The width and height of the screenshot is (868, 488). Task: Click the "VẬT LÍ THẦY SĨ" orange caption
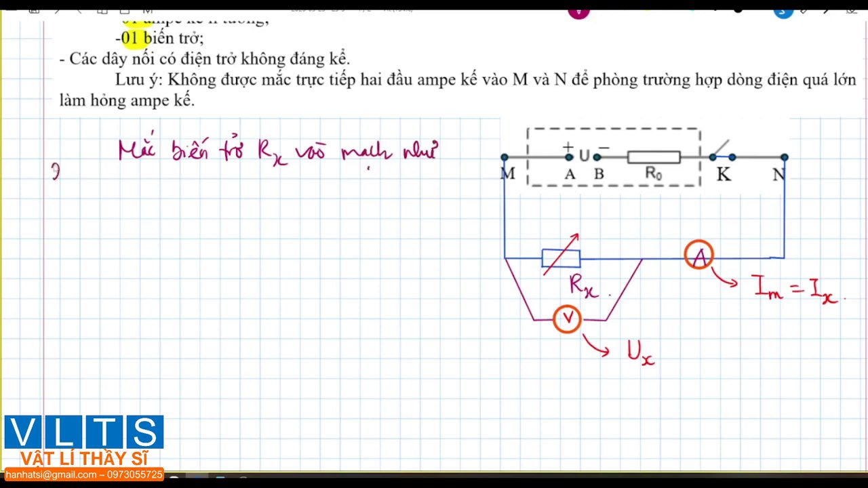pos(84,458)
